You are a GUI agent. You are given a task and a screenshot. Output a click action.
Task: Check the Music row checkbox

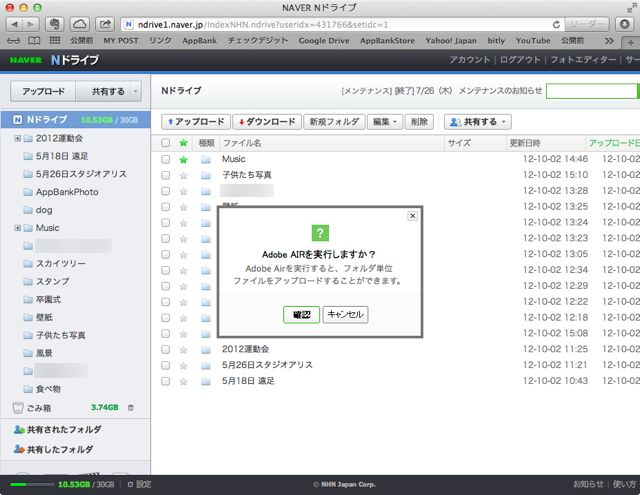click(x=165, y=159)
